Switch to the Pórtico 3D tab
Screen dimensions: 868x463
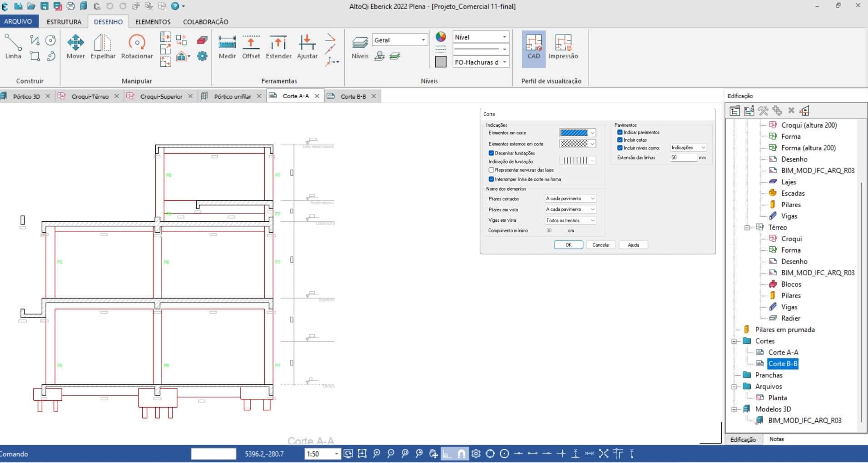pyautogui.click(x=26, y=96)
